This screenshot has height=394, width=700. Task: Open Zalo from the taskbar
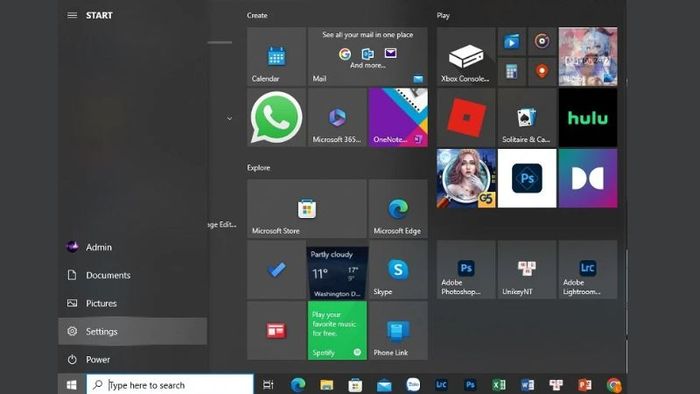pos(413,384)
